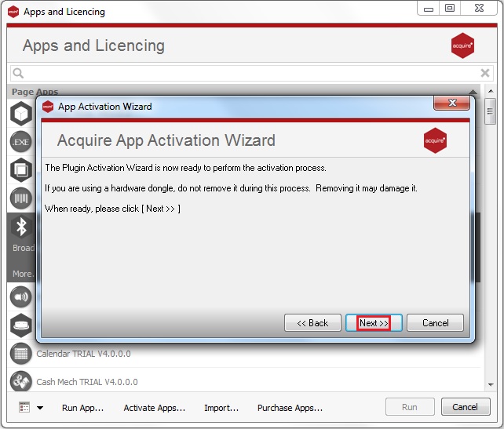Minimize the Apps and Licencing window

(x=429, y=9)
